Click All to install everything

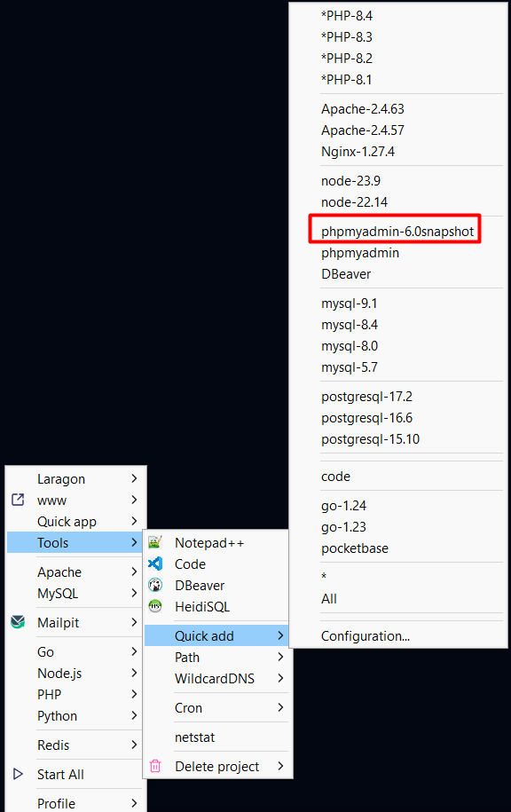click(329, 598)
